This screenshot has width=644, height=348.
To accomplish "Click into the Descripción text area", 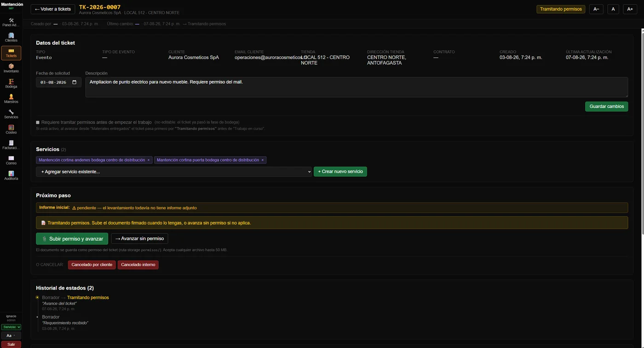I will tap(356, 87).
